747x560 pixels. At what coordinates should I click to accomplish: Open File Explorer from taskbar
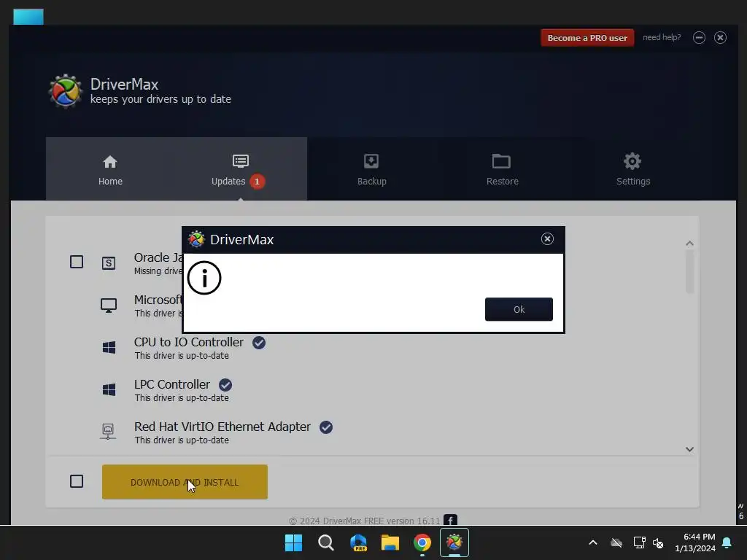point(390,542)
